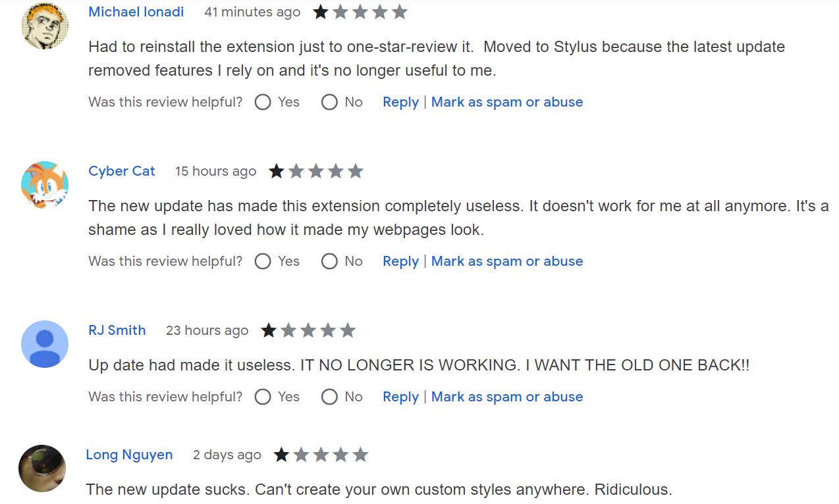839x504 pixels.
Task: Mark RJ Smith's review as helpful Yes
Action: pos(263,397)
